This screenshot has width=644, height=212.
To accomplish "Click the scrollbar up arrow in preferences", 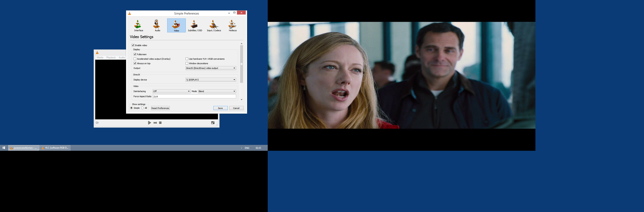I will coord(241,44).
